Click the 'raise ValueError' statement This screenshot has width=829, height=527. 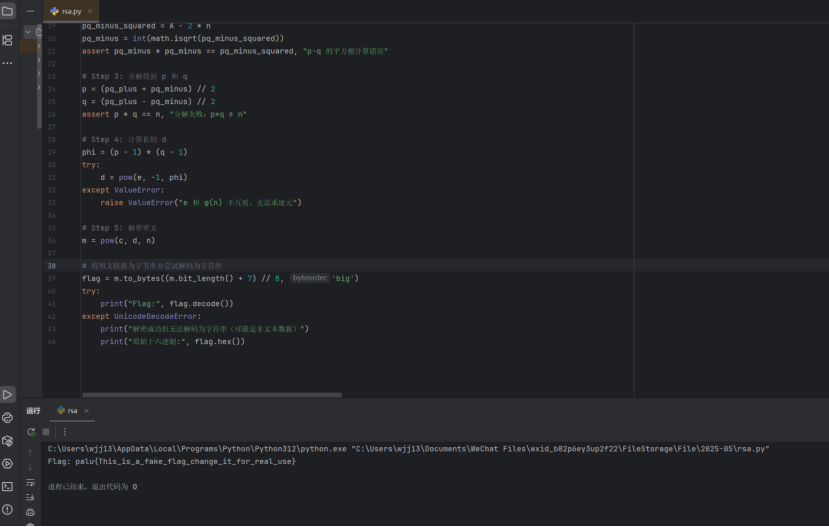(201, 202)
